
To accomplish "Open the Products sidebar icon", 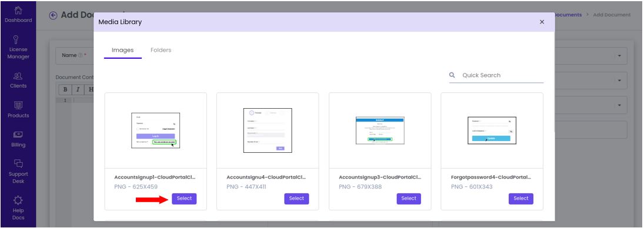I will coord(18,105).
